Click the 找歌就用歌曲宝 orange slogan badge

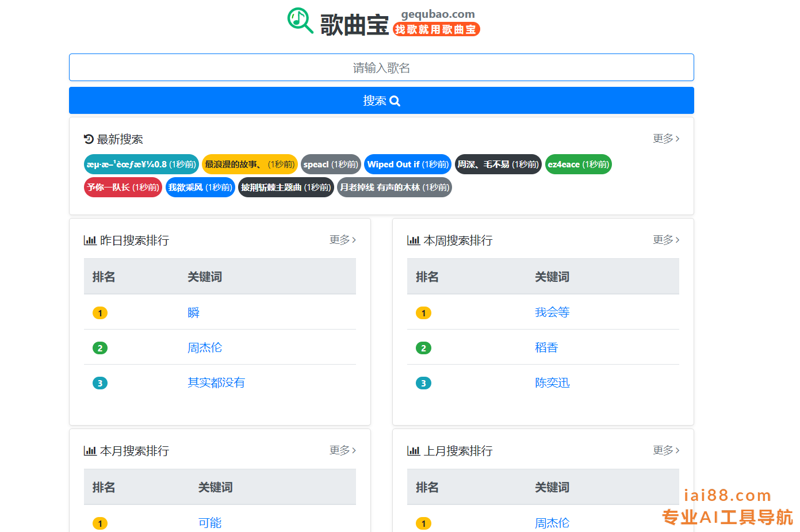(436, 29)
